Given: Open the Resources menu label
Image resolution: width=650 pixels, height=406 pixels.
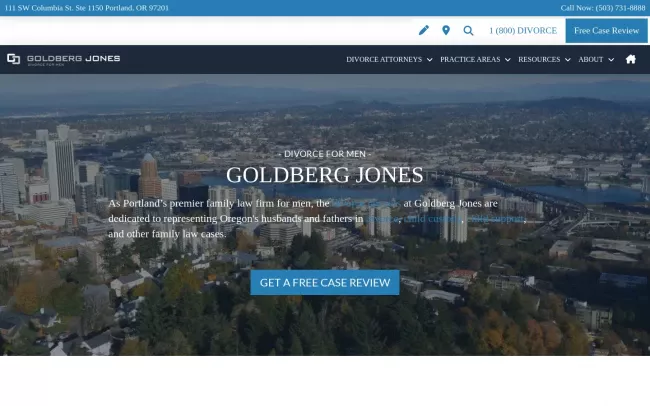Looking at the screenshot, I should [539, 59].
